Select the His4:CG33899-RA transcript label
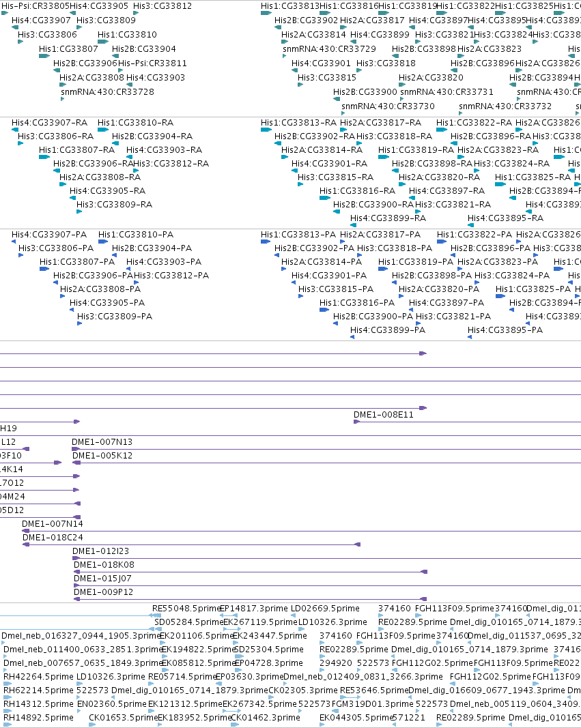The height and width of the screenshot is (728, 581). point(388,218)
